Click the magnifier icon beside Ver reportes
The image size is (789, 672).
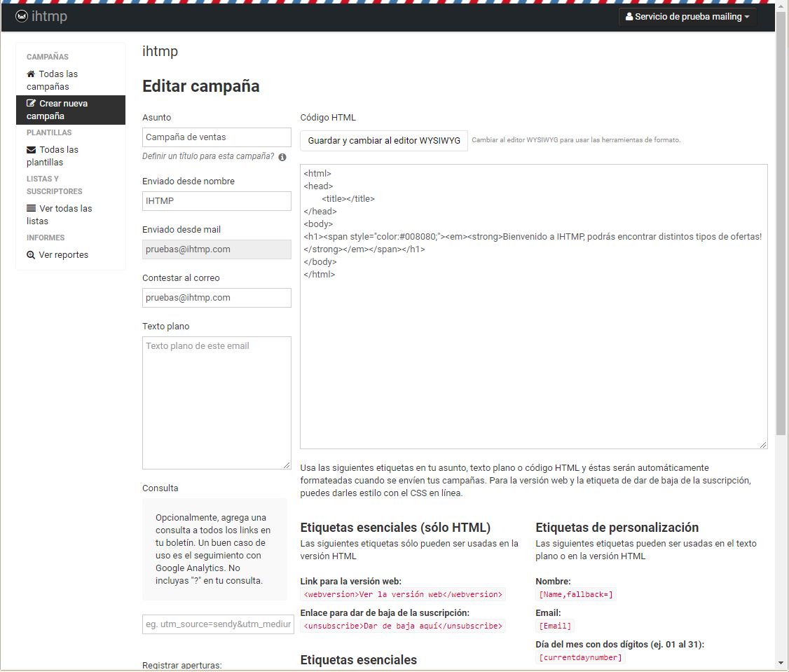(x=31, y=254)
